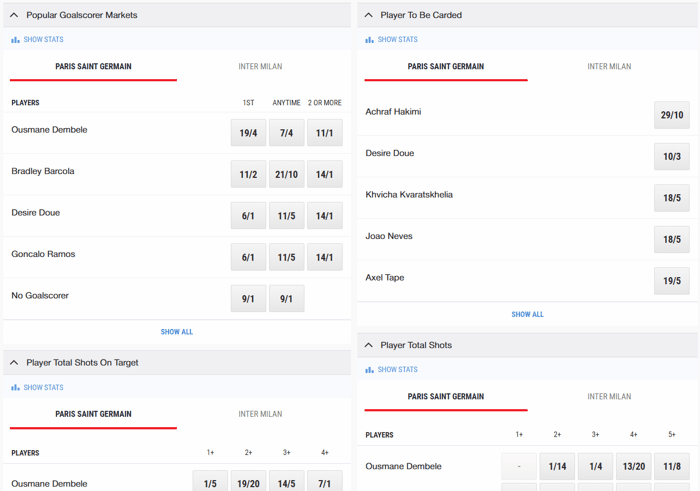Pick Dembele 1+ shots on target at 1/5
The width and height of the screenshot is (700, 491).
point(210,481)
